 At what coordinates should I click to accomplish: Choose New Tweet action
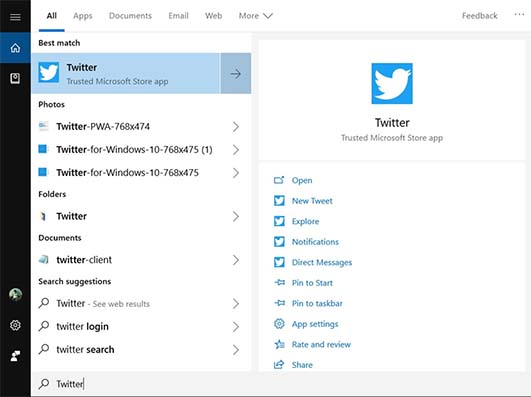click(312, 201)
